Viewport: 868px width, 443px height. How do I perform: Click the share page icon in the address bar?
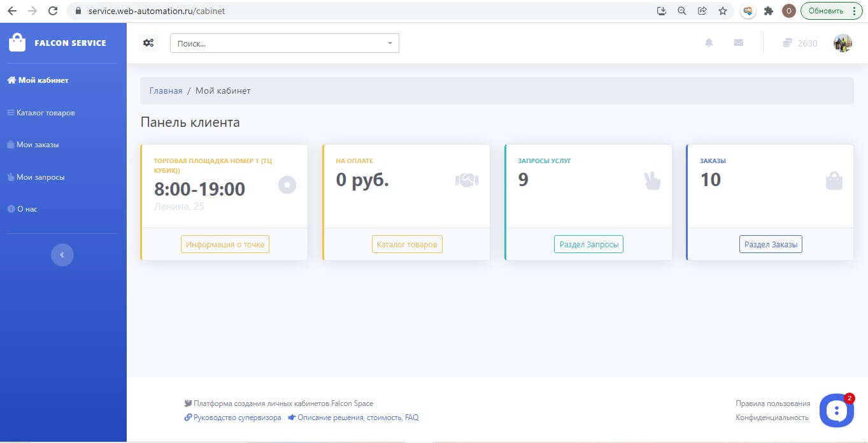702,11
